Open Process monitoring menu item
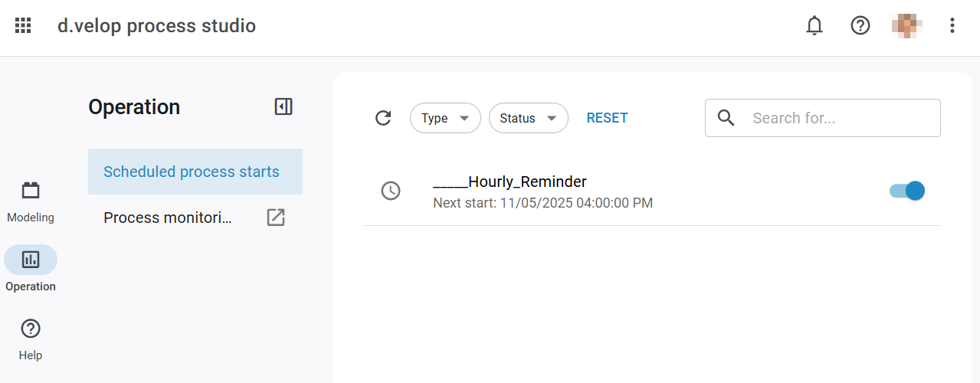The image size is (980, 383). [x=168, y=218]
